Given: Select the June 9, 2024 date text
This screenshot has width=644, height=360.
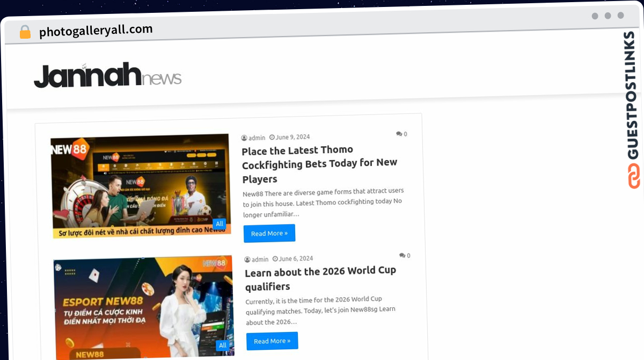Looking at the screenshot, I should [293, 137].
